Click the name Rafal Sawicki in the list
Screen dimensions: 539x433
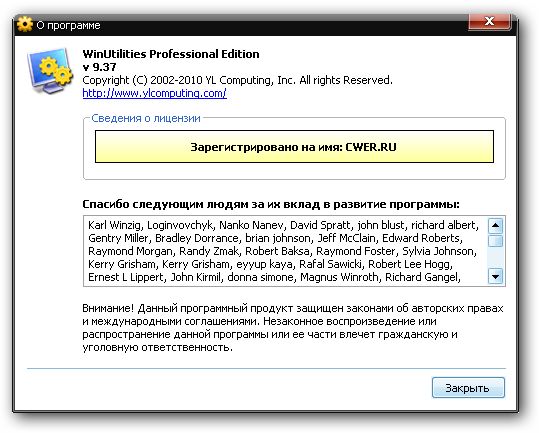coord(330,264)
